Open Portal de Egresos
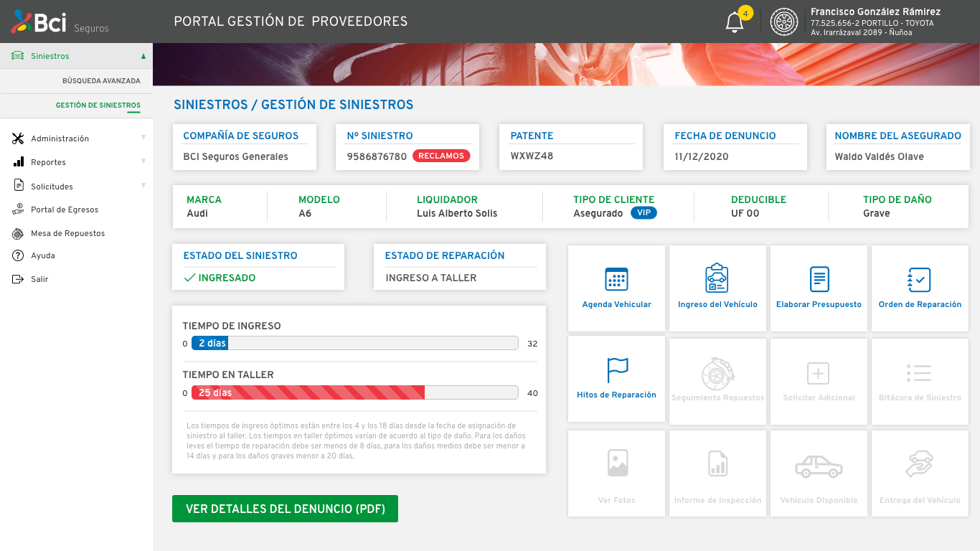980x551 pixels. click(x=64, y=209)
